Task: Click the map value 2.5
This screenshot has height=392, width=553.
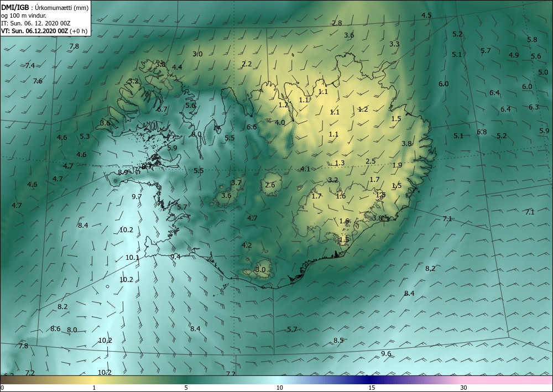Action: pos(371,161)
